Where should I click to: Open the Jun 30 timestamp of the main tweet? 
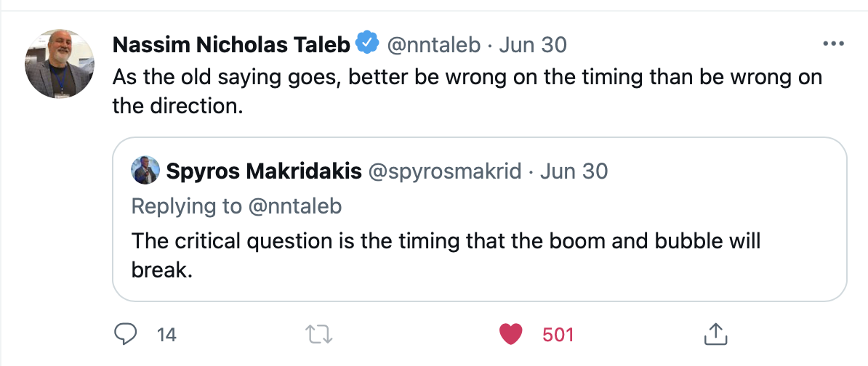[533, 45]
